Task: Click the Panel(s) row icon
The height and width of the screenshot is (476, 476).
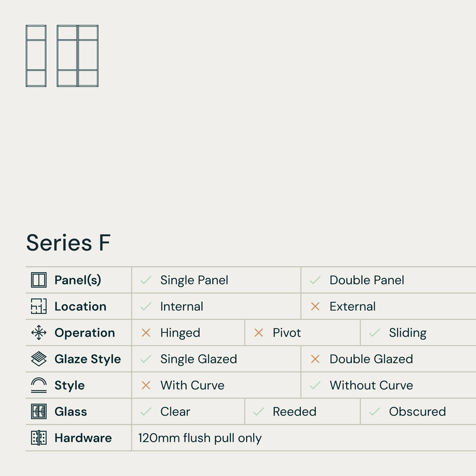Action: click(x=39, y=280)
